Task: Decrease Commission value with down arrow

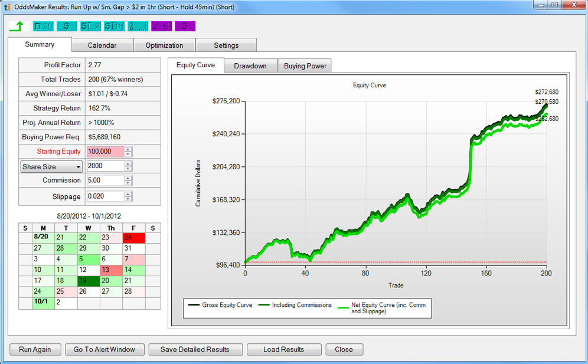Action: 128,183
